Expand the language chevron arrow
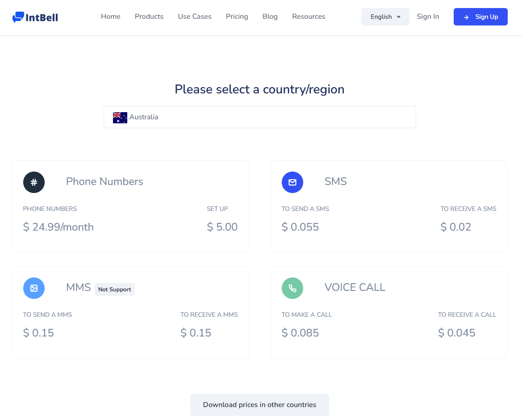Viewport: 522px width, 420px height. [x=398, y=17]
